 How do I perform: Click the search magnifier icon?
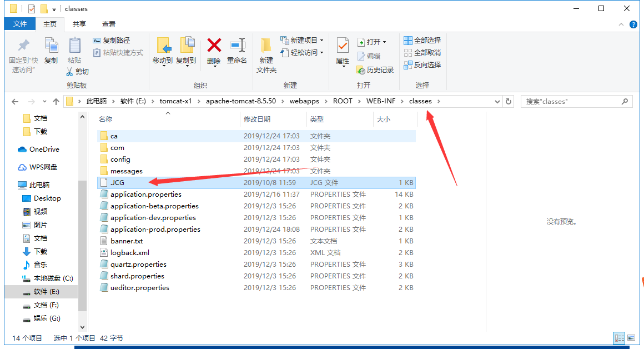[625, 102]
